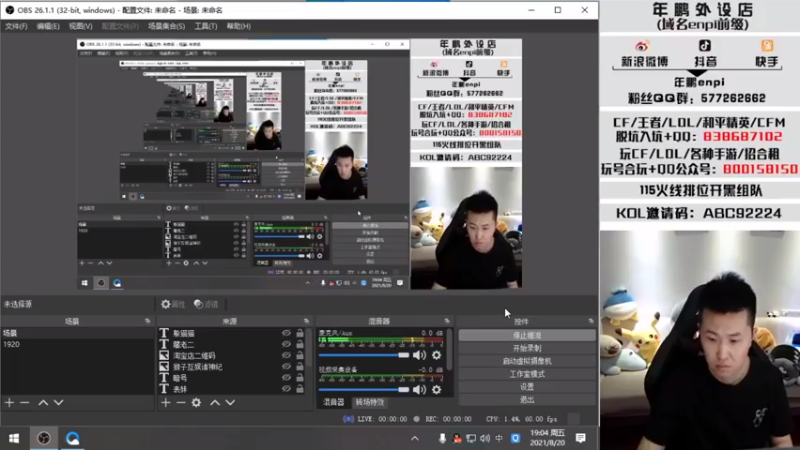Click the network icon in system tray
This screenshot has width=800, height=450.
point(471,438)
